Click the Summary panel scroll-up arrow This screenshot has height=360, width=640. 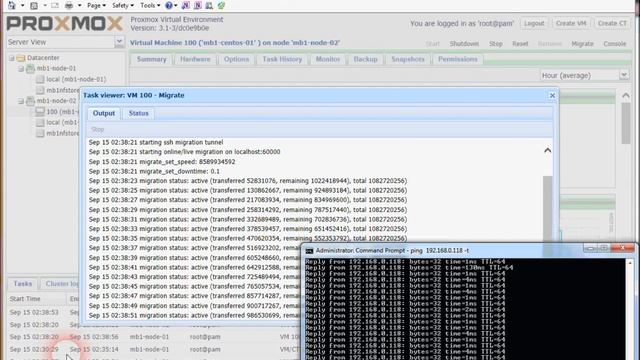click(x=626, y=96)
